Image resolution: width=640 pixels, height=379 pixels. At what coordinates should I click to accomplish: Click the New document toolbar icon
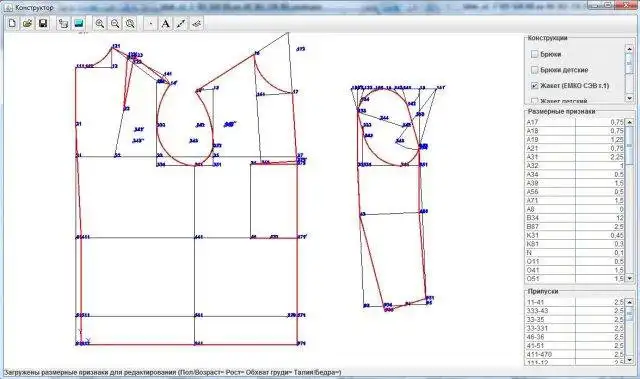click(x=12, y=23)
